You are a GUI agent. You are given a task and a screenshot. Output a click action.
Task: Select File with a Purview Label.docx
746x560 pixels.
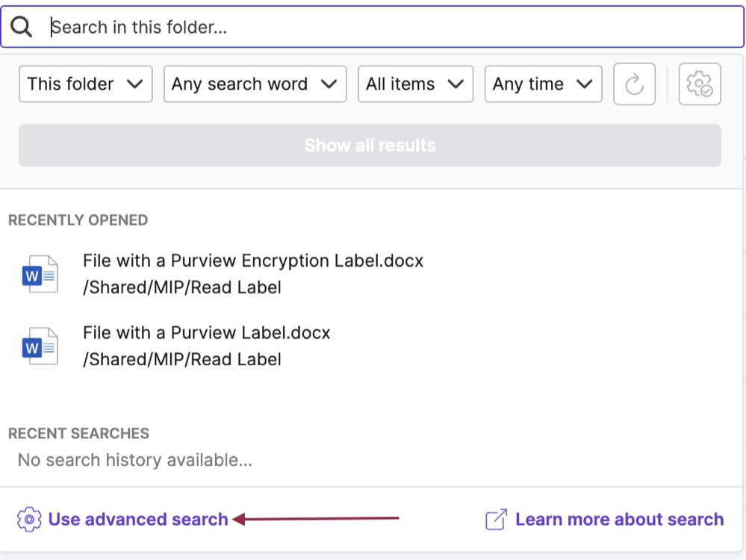207,332
